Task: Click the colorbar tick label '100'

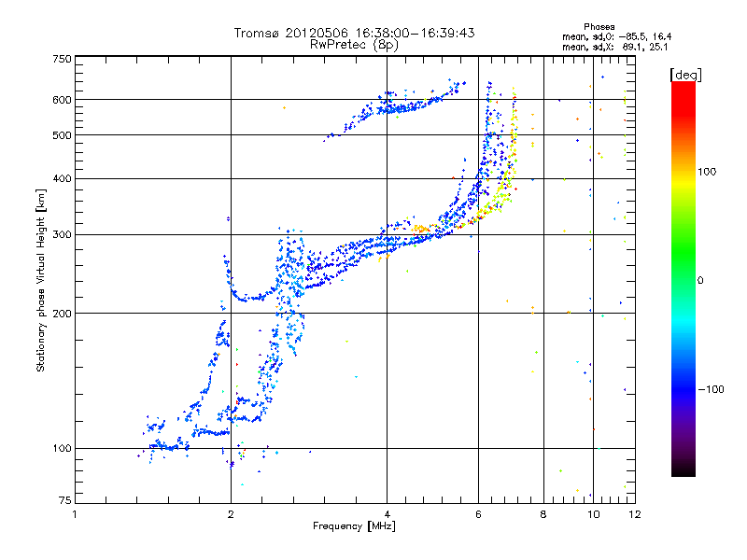Action: 707,172
